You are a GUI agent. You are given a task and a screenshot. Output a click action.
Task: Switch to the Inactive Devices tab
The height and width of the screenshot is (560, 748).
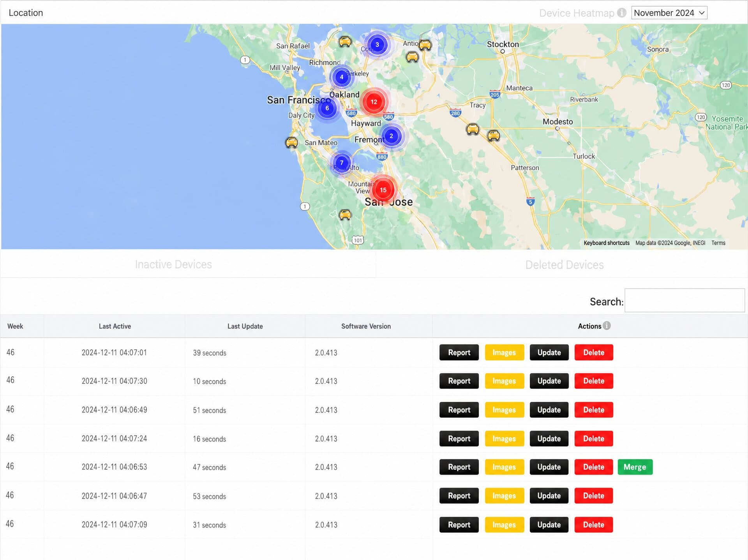(173, 264)
